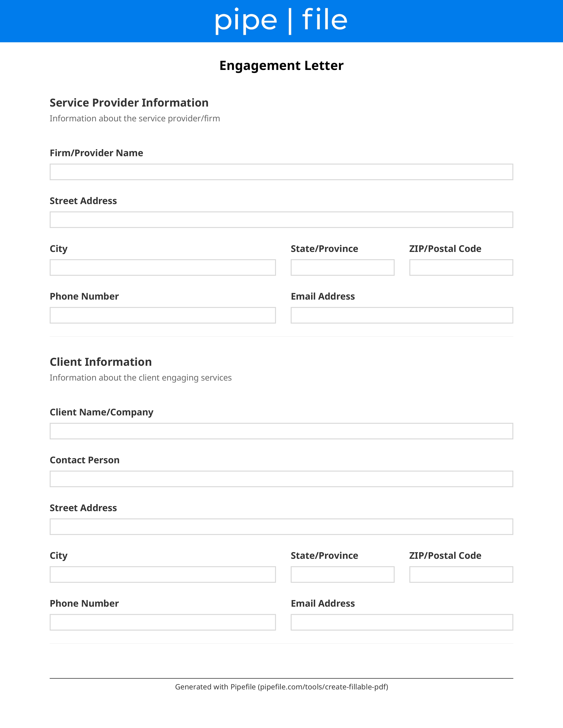
Task: Click the Client Name/Company input field
Action: pos(281,431)
